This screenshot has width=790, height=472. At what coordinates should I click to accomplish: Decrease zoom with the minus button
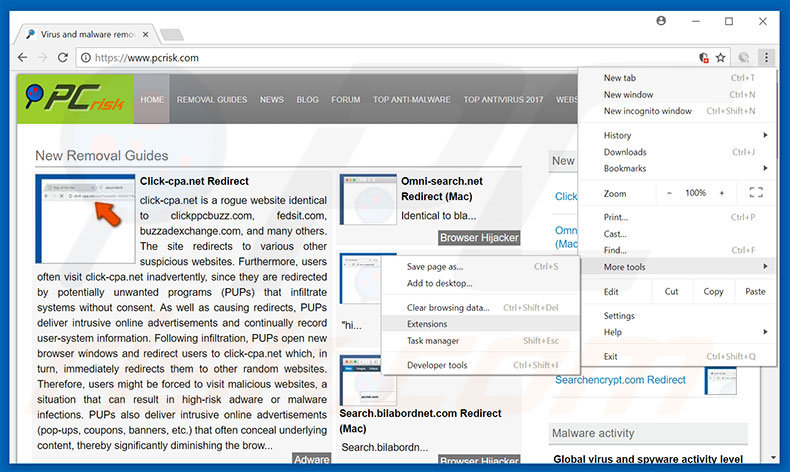click(x=669, y=193)
